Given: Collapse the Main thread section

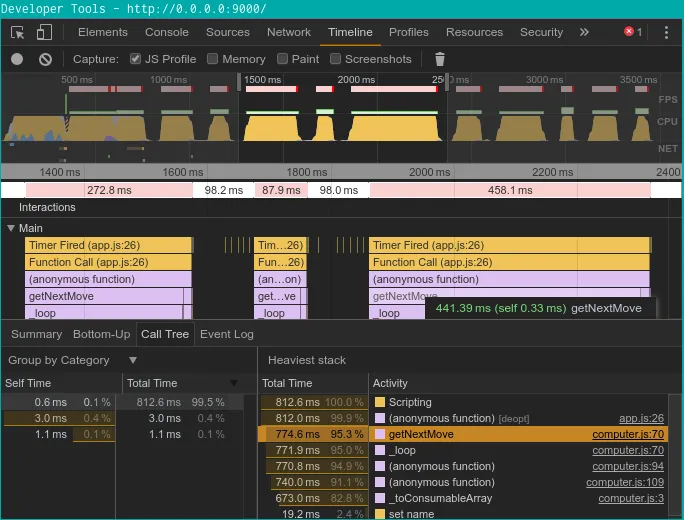Looking at the screenshot, I should (x=11, y=228).
